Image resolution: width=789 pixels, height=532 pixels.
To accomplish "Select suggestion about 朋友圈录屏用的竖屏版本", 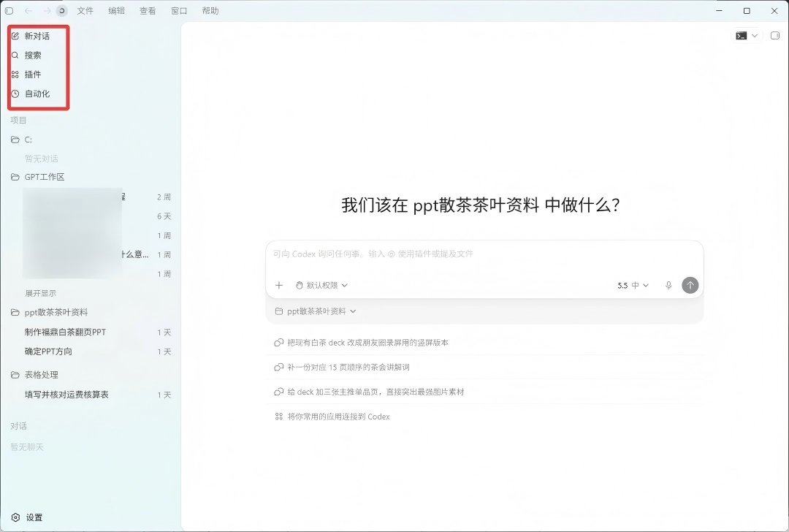I will click(484, 343).
